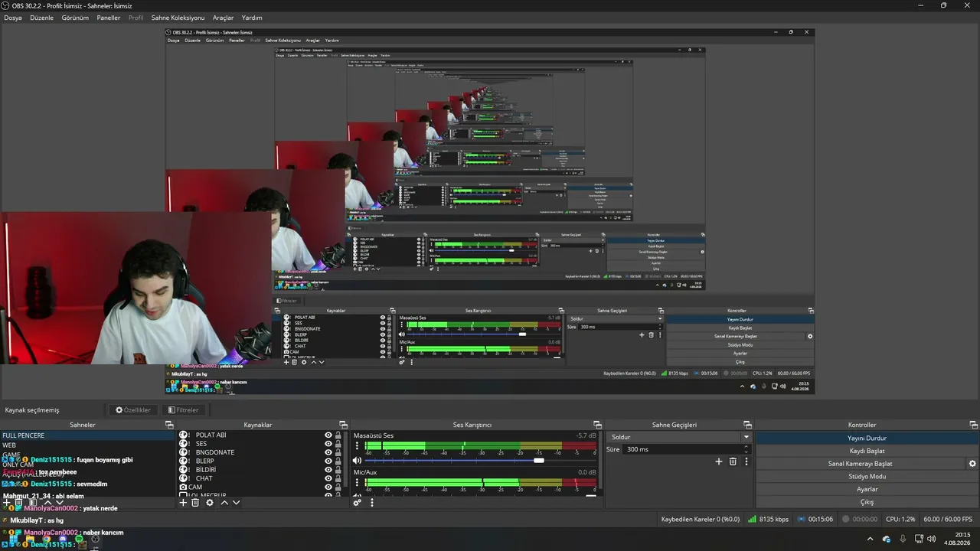The width and height of the screenshot is (980, 551).
Task: Undock the Sahne Geçişleri panel
Action: tap(748, 425)
